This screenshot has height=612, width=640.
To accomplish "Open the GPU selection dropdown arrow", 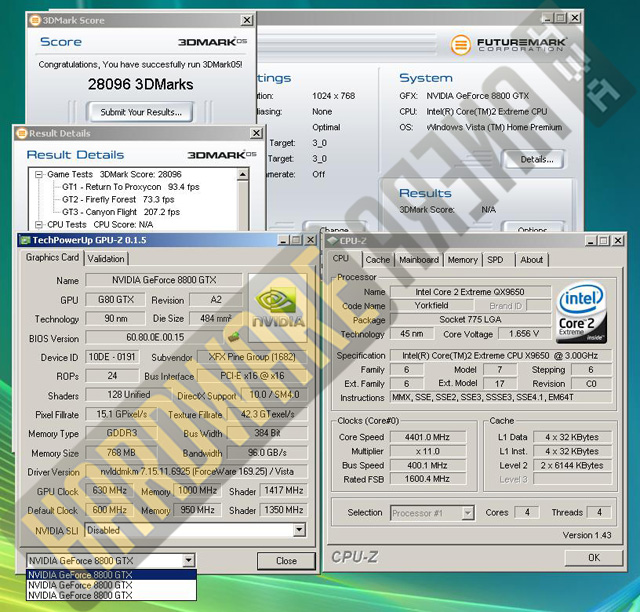I will coord(189,561).
